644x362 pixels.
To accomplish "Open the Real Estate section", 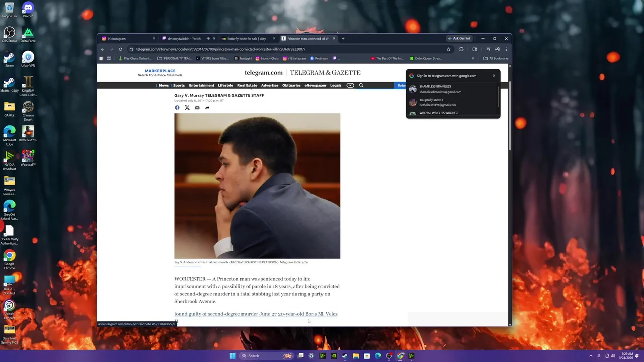I will click(247, 85).
